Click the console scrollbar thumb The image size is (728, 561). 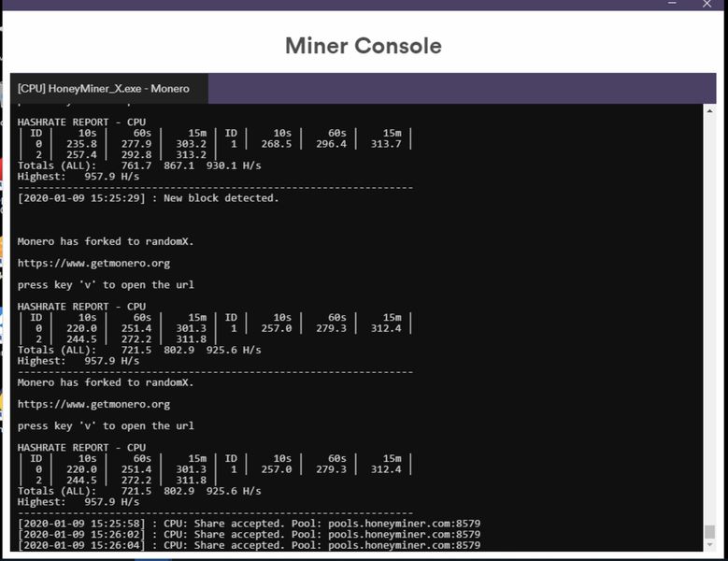pyautogui.click(x=710, y=531)
